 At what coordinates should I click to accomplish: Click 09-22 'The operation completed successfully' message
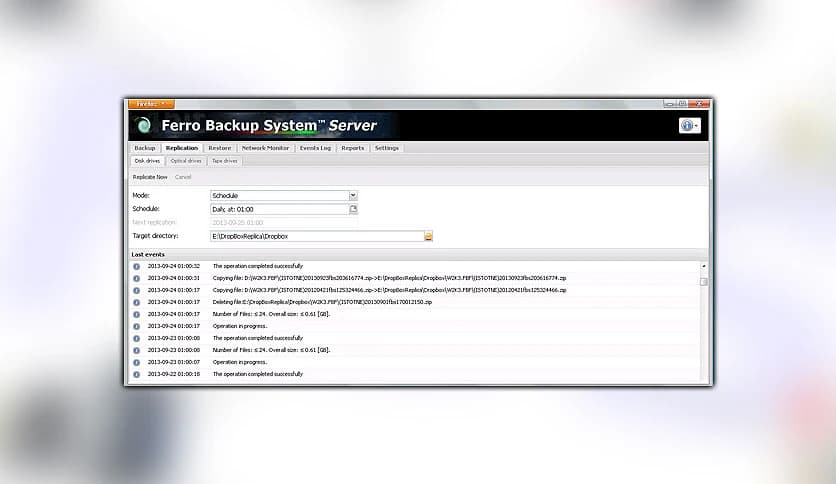coord(258,374)
